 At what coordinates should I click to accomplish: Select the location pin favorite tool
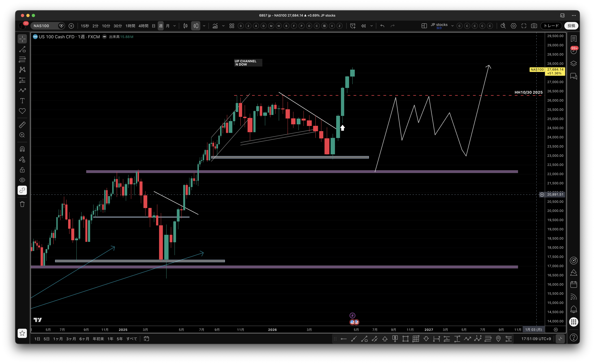coord(498,339)
